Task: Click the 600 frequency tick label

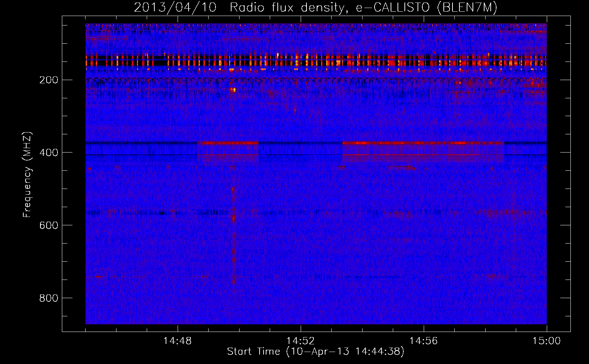Action: tap(48, 225)
